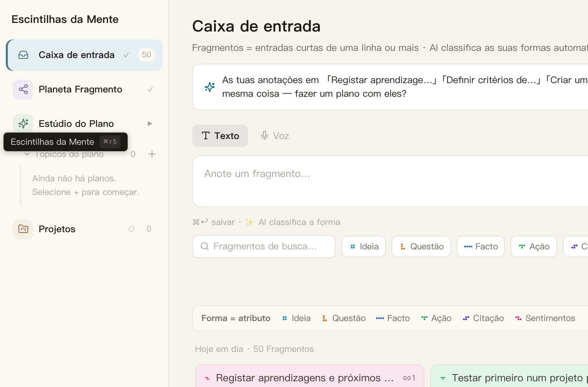The image size is (588, 387).
Task: Select Estúdio do Plano in sidebar
Action: pyautogui.click(x=85, y=124)
